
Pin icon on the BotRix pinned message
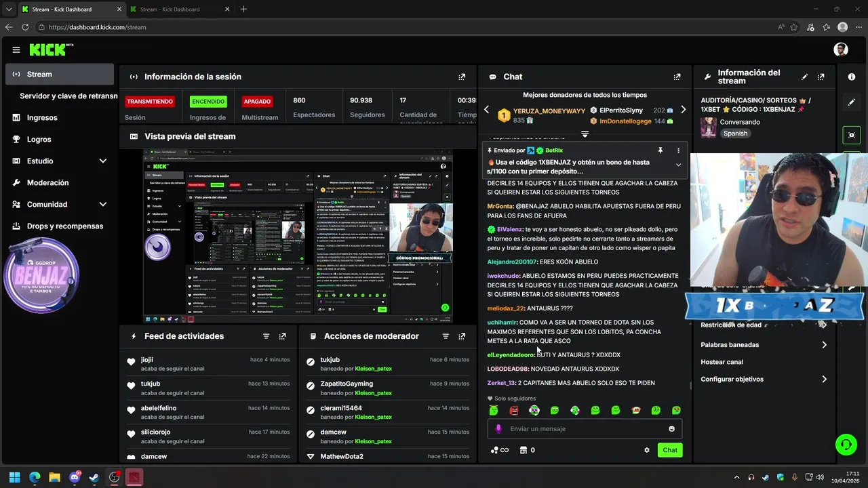pyautogui.click(x=660, y=150)
